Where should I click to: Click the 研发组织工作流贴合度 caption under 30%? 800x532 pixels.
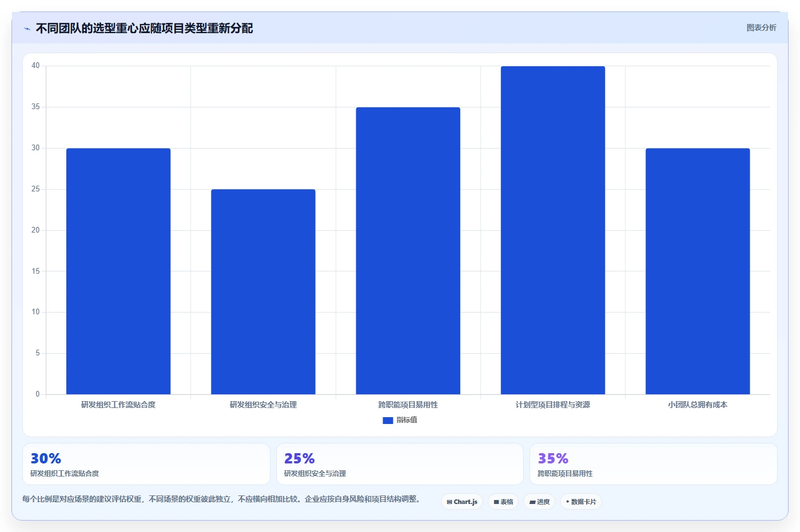click(x=65, y=474)
